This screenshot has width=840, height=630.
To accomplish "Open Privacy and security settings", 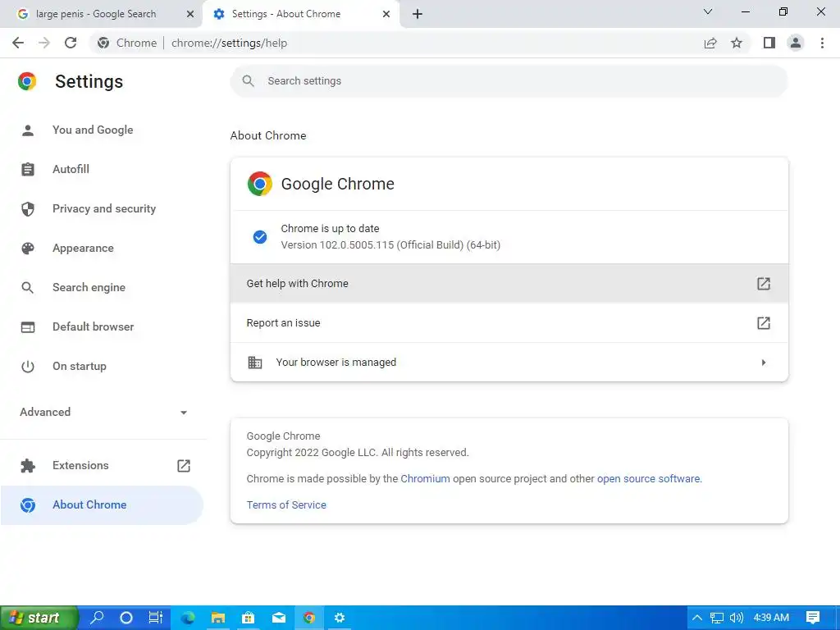I will pyautogui.click(x=104, y=208).
